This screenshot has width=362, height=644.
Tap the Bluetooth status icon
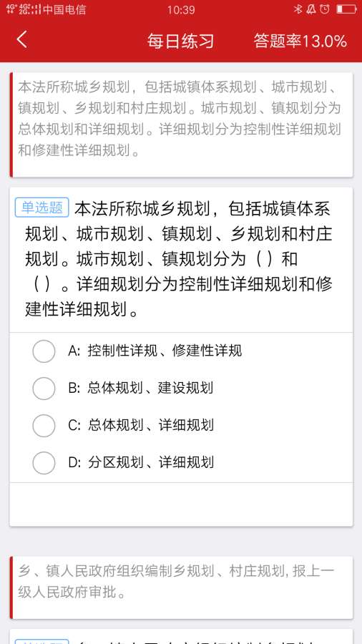click(298, 9)
